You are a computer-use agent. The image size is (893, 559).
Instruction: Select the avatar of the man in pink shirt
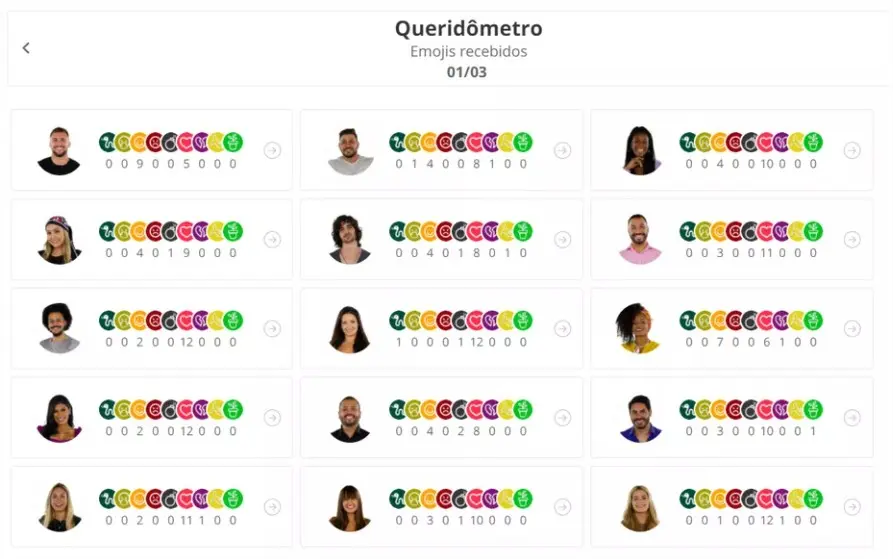pyautogui.click(x=640, y=240)
